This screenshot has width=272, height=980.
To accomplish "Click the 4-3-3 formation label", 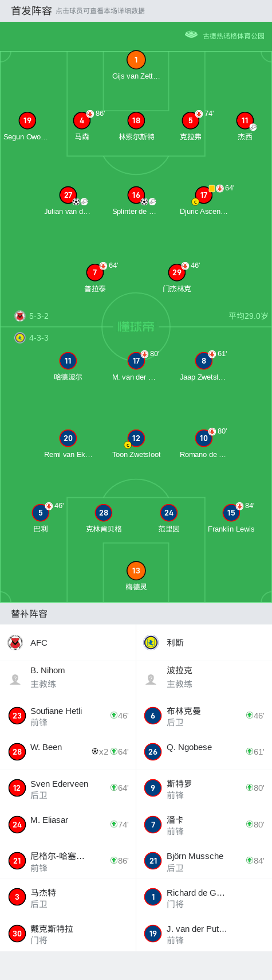I will [x=39, y=338].
